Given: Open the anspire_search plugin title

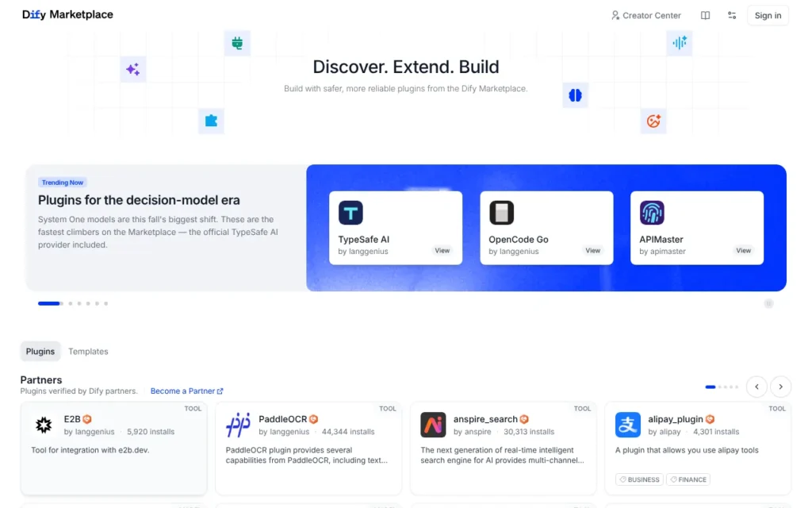Looking at the screenshot, I should coord(485,419).
